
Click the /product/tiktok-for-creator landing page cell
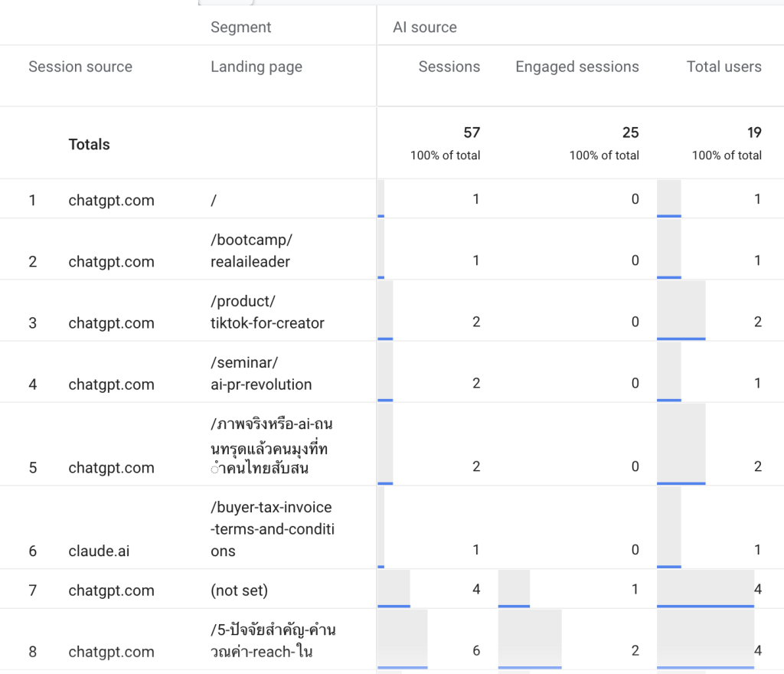267,312
